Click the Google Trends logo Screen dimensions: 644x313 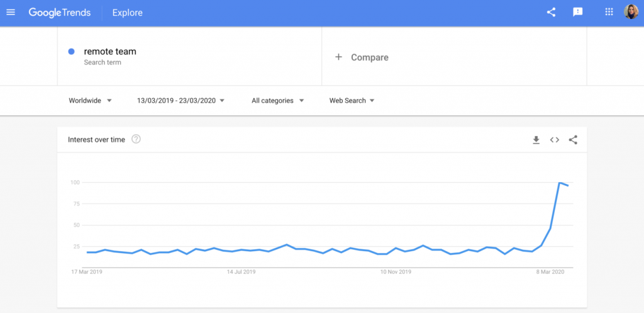point(60,13)
